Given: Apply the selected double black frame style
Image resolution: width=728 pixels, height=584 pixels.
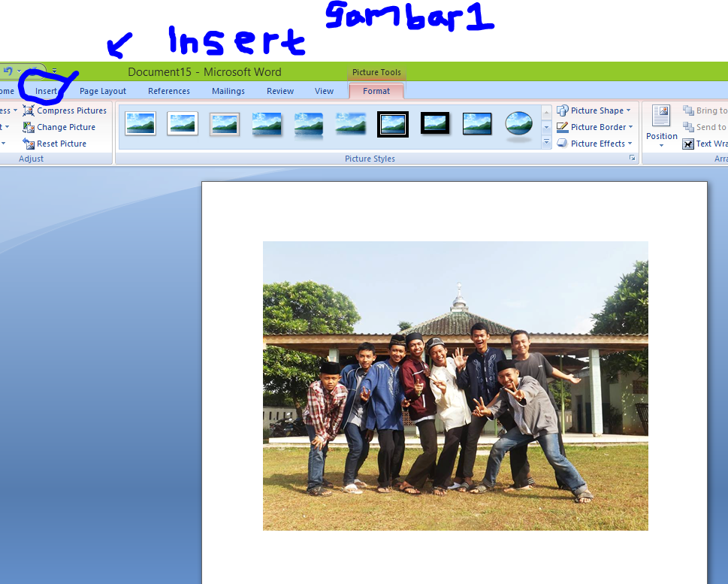Looking at the screenshot, I should 393,124.
